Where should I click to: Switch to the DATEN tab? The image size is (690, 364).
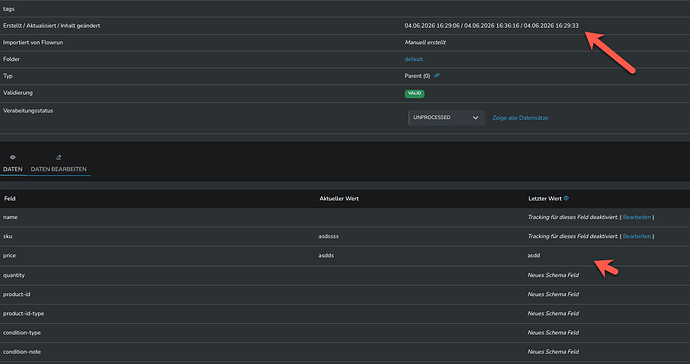point(13,169)
